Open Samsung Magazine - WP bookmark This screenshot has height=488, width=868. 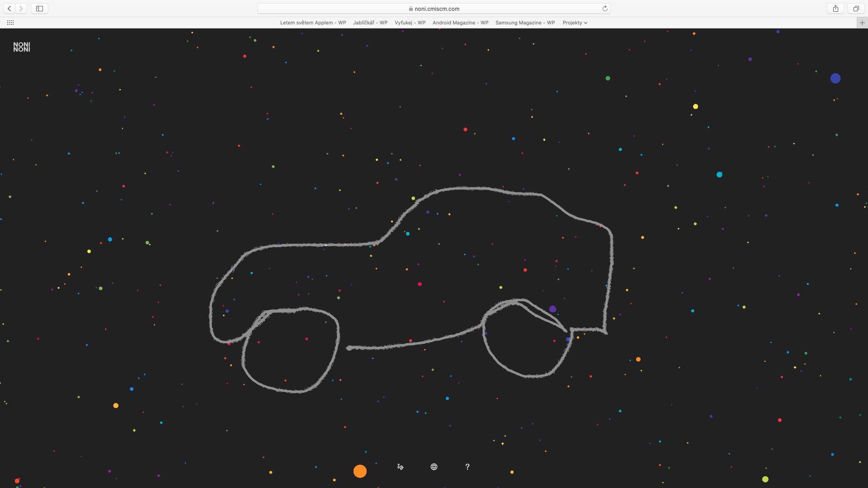click(525, 23)
